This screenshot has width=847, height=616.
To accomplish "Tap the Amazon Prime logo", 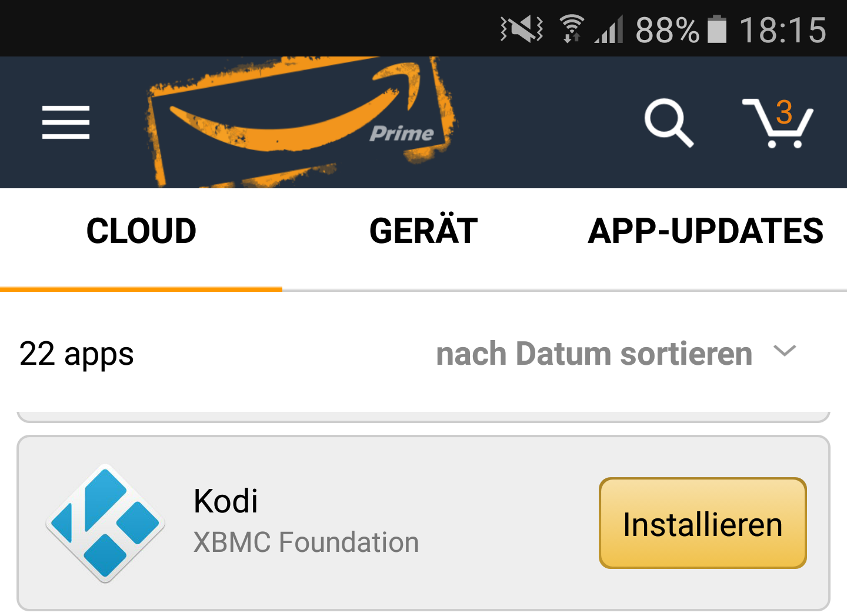I will point(299,122).
